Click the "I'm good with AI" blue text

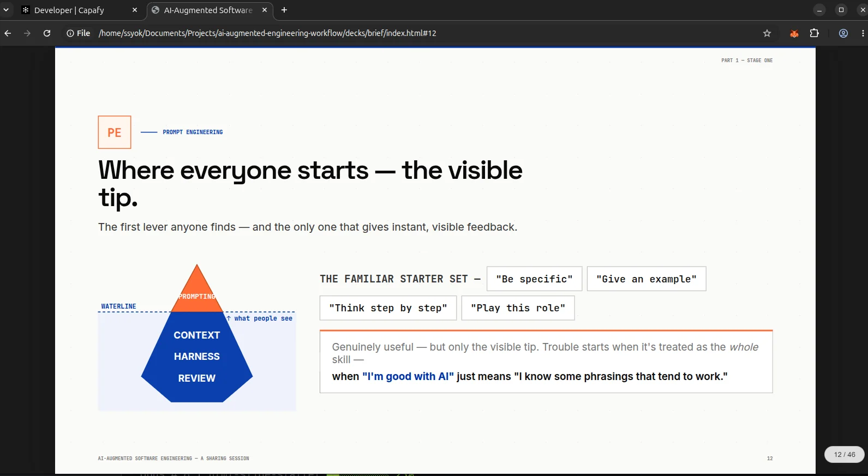pyautogui.click(x=408, y=376)
